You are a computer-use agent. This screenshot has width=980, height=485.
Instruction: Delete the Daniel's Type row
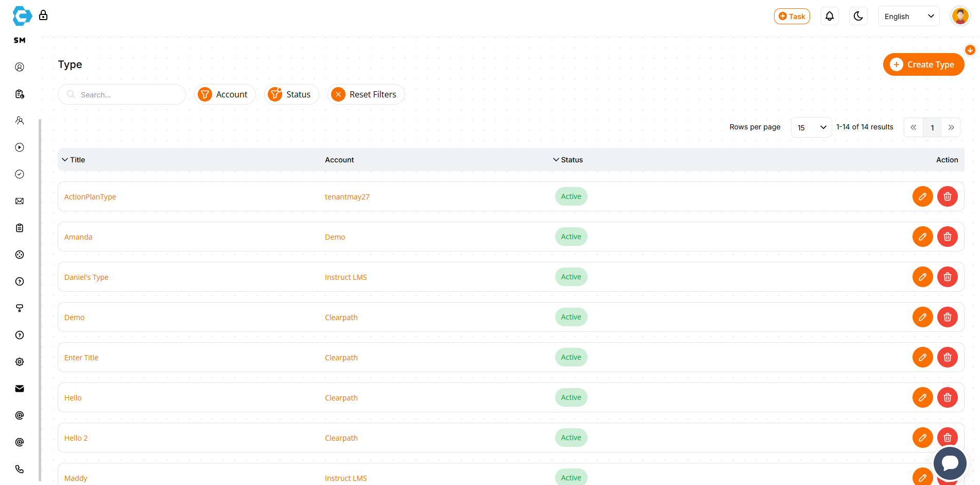[x=948, y=277]
